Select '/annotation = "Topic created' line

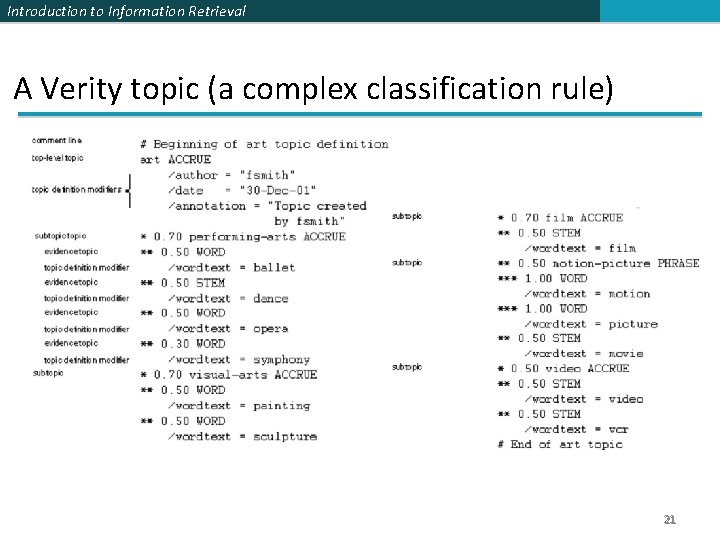(x=267, y=206)
